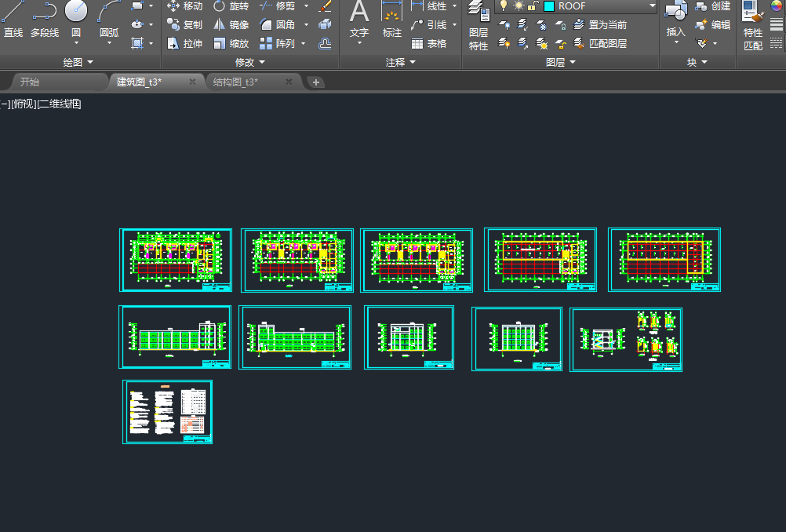This screenshot has width=786, height=532.
Task: Click the Erase tool icon
Action: [x=326, y=6]
